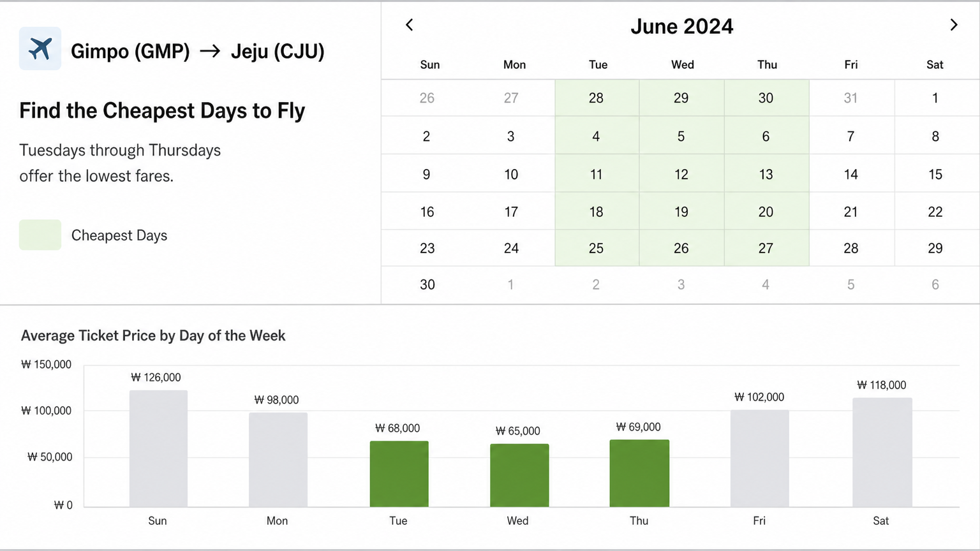Viewport: 980px width, 551px height.
Task: Click the Jeju (CJU) destination label
Action: click(278, 51)
